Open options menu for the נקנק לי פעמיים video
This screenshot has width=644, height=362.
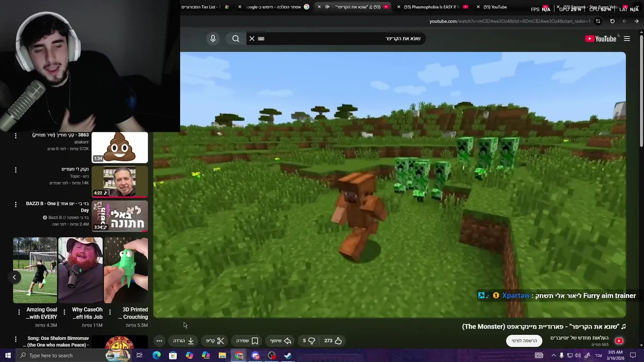click(16, 170)
